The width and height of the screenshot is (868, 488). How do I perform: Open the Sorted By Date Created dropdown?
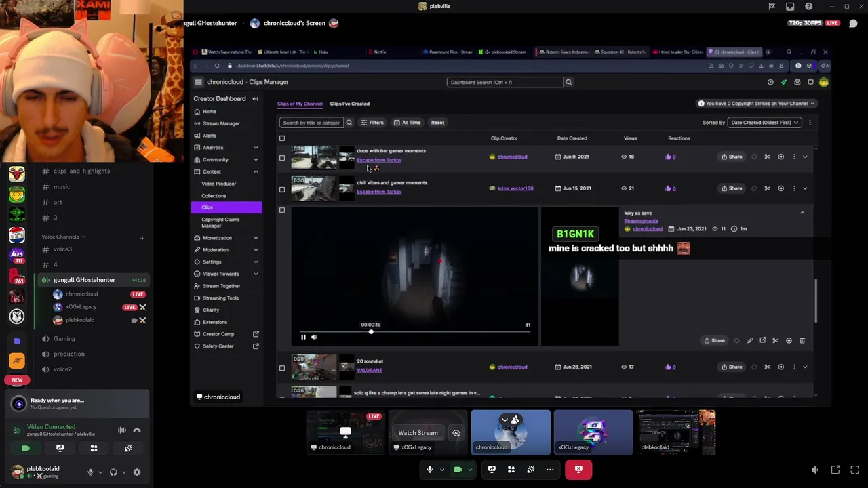point(764,123)
